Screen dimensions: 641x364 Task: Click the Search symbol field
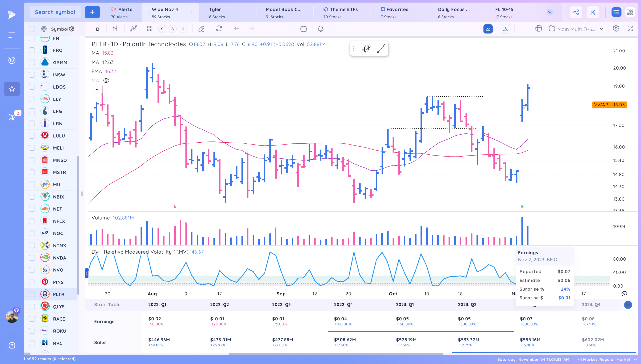[x=55, y=12]
